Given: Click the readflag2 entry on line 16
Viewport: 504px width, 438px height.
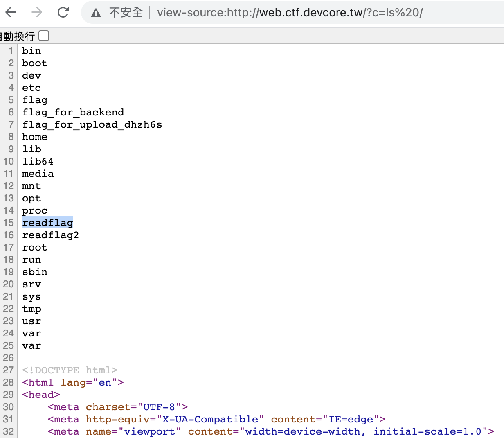Looking at the screenshot, I should pyautogui.click(x=50, y=235).
